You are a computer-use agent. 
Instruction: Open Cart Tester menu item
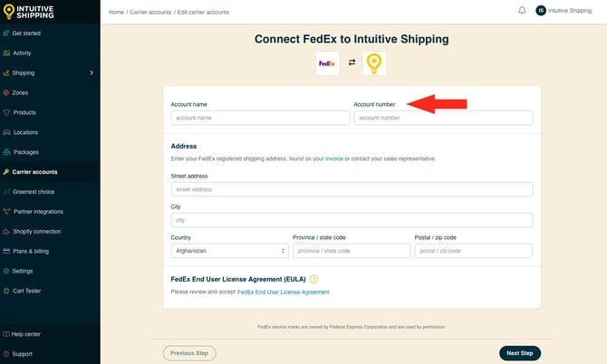click(x=26, y=291)
